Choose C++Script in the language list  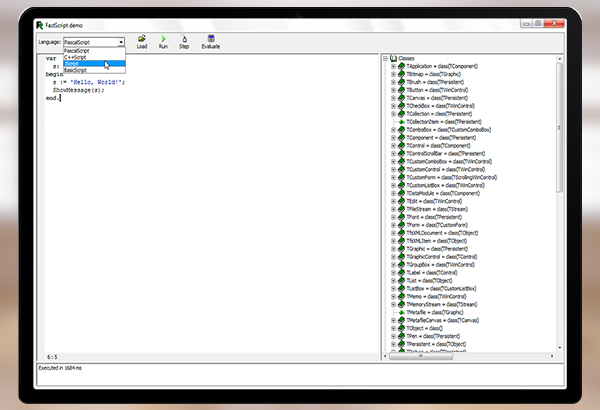(x=80, y=58)
